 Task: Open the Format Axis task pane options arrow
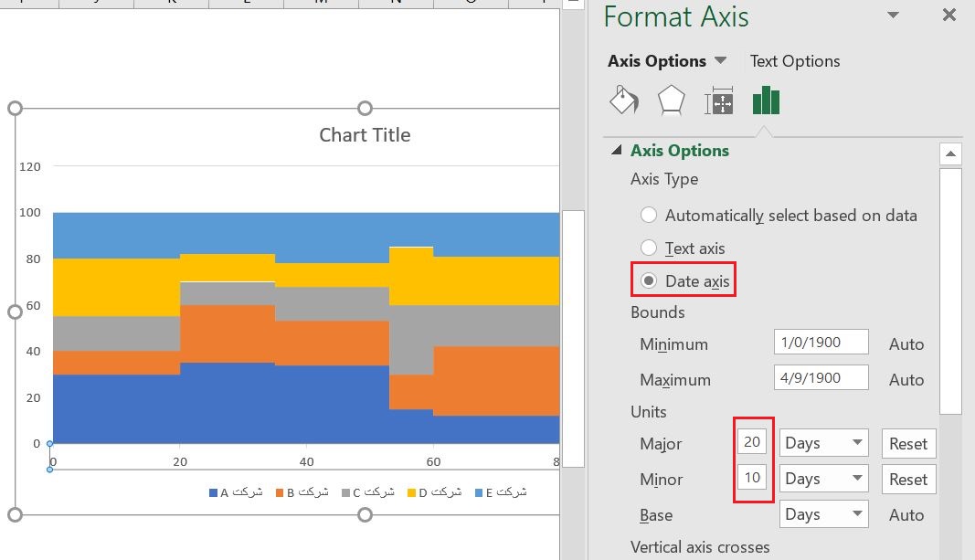pos(893,15)
